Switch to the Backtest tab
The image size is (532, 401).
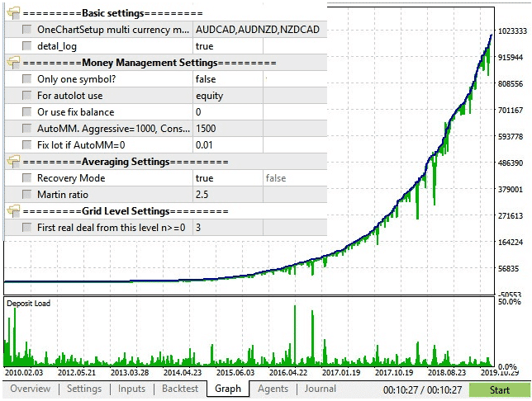tap(180, 389)
